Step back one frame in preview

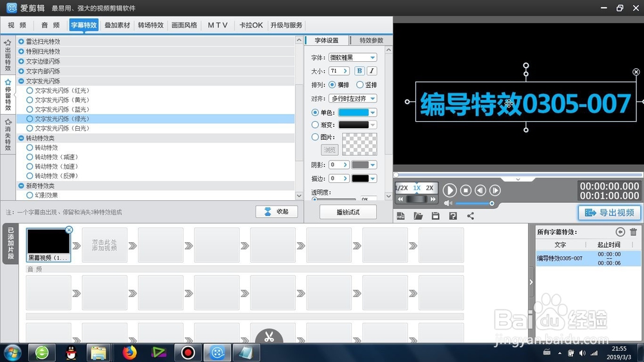point(480,190)
